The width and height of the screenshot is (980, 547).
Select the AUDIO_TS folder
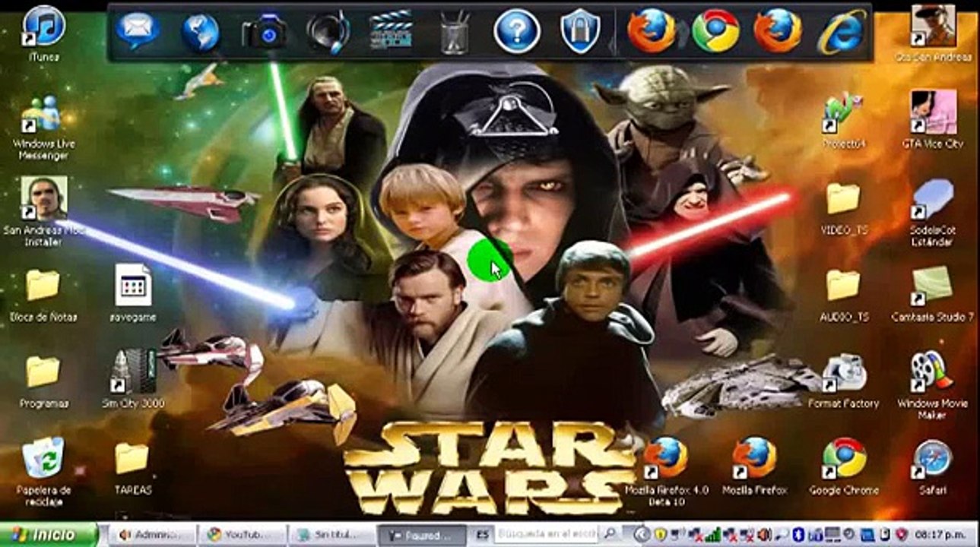pos(844,296)
